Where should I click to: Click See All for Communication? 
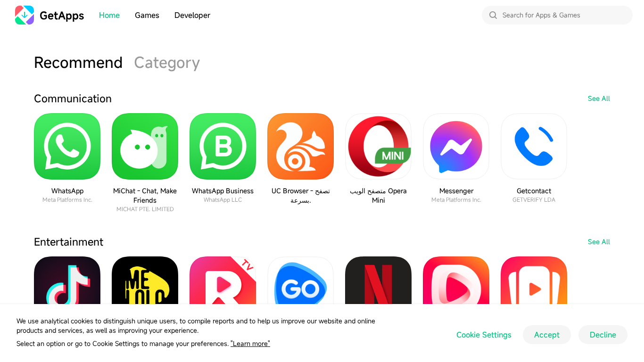(x=599, y=99)
